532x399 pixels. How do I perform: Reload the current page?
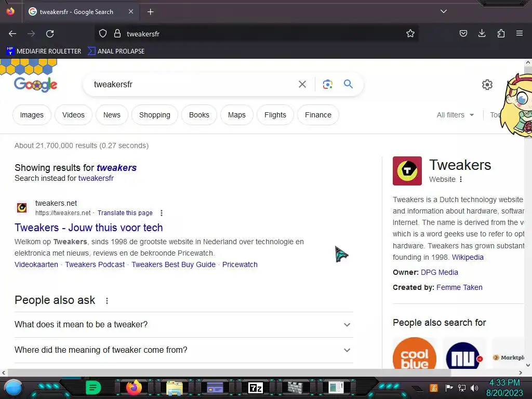pyautogui.click(x=50, y=34)
